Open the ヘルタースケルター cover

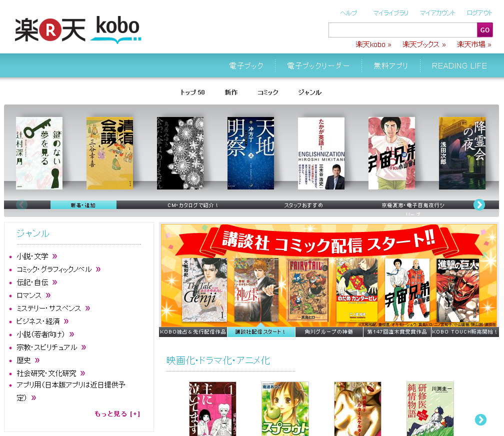pyautogui.click(x=357, y=408)
